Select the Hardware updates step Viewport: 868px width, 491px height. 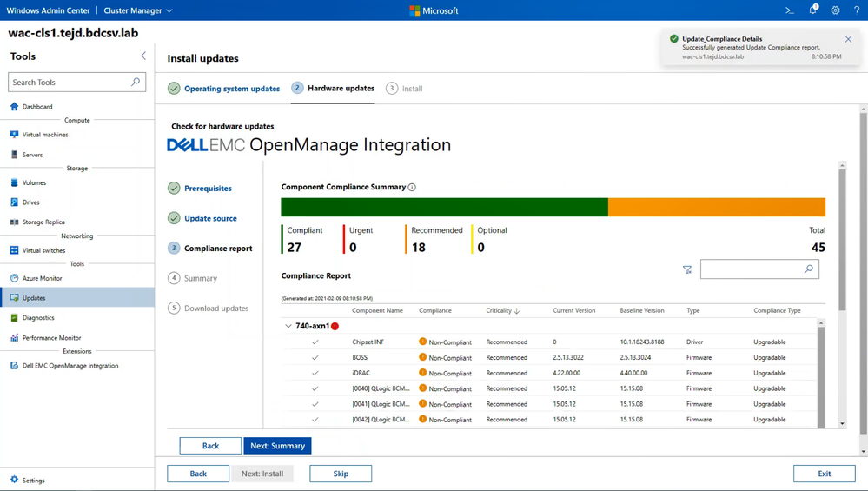tap(333, 88)
